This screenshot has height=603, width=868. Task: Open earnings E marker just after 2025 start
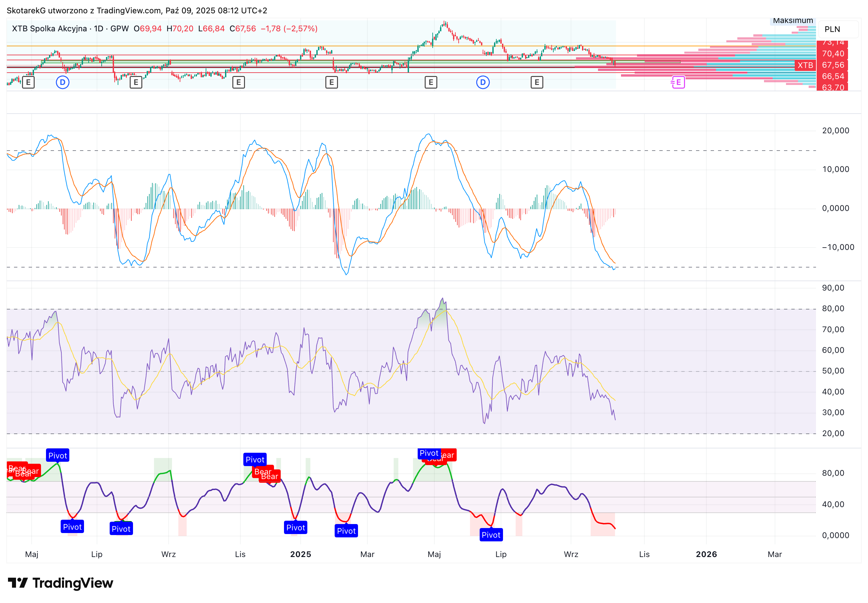[331, 82]
